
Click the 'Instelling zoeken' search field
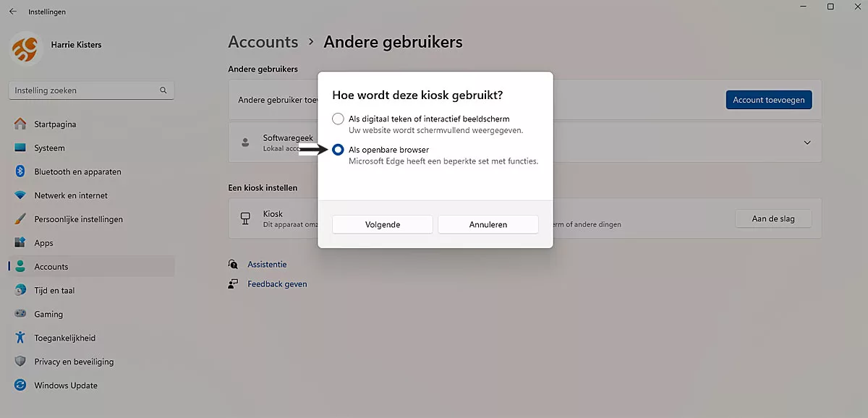91,90
